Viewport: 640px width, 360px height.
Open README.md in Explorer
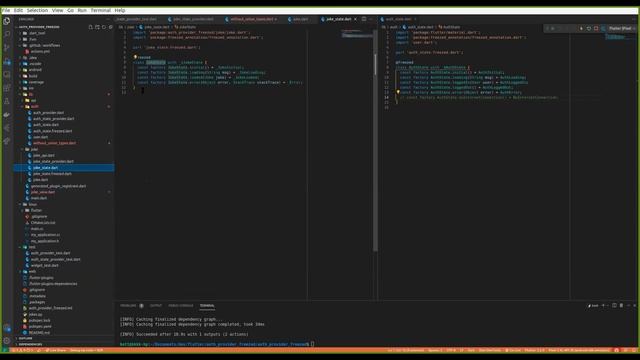tap(39, 333)
